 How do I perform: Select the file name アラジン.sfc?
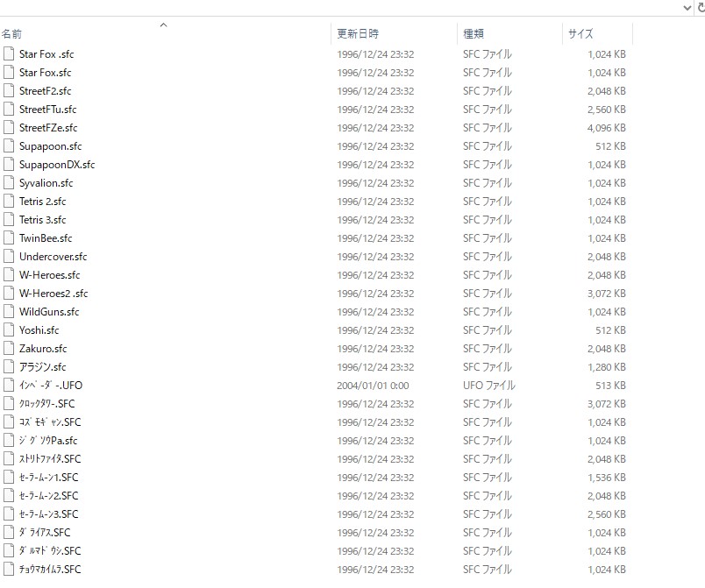tap(42, 367)
